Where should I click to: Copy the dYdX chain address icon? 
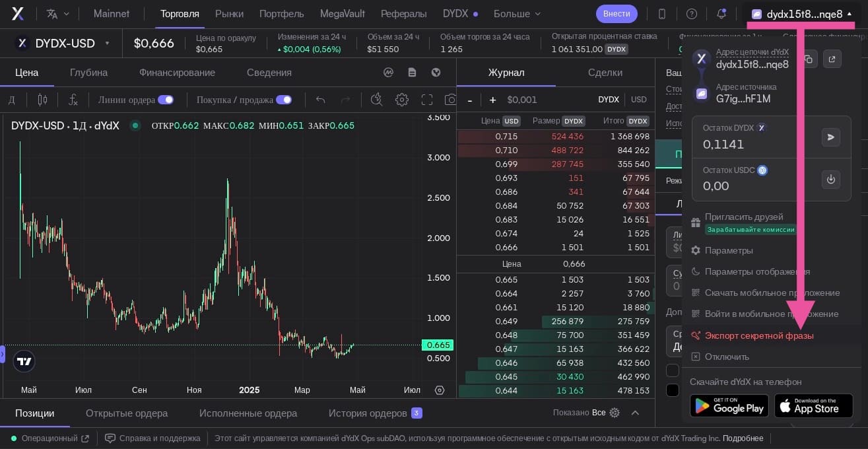[809, 59]
